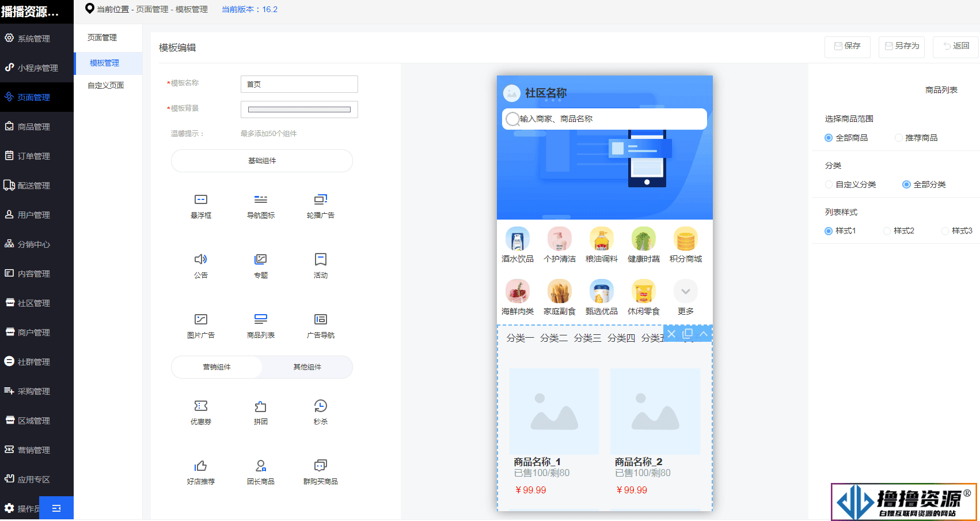Click the 社区名称 avatar in preview header
Screen dimensions: 980x521
(511, 93)
